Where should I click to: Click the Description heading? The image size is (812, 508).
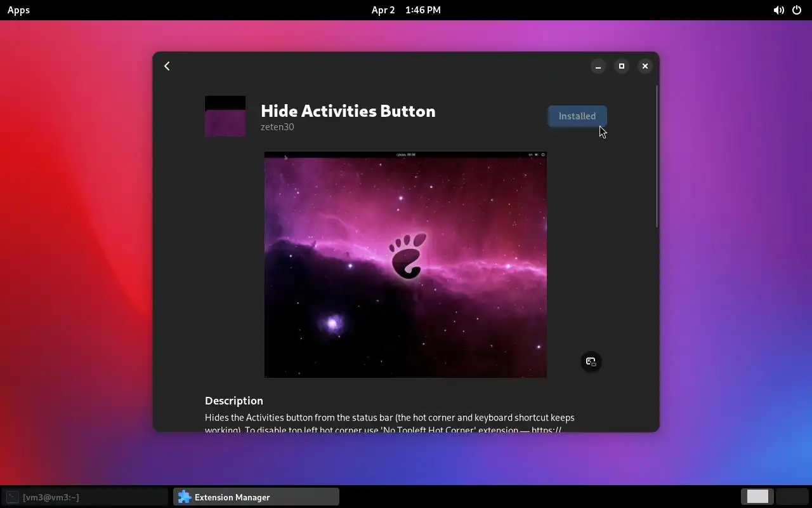234,401
